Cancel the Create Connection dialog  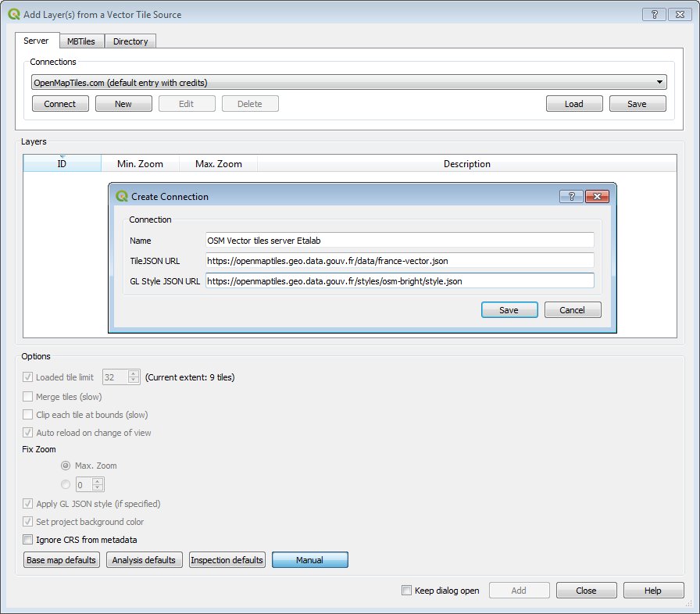573,310
